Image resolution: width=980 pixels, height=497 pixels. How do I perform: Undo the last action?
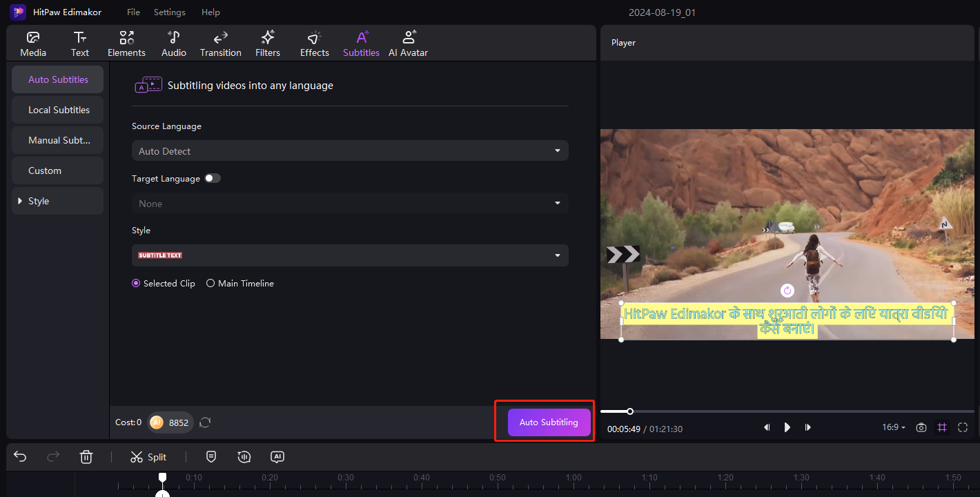(x=20, y=457)
